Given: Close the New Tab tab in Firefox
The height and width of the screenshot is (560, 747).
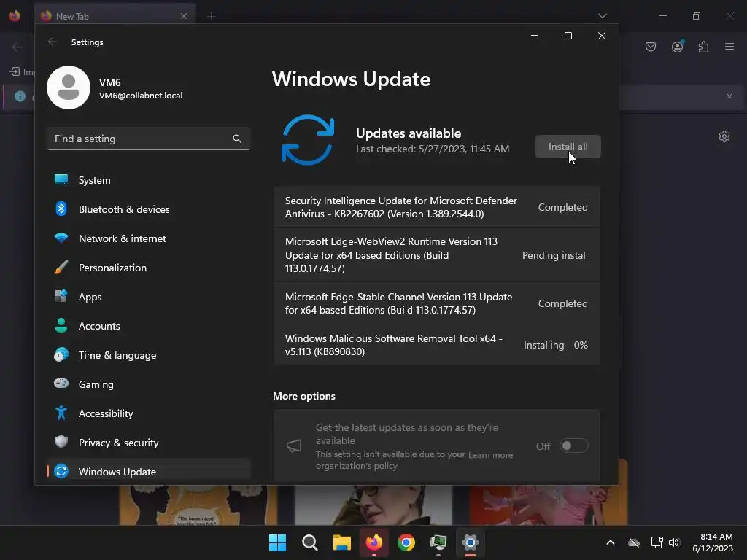Looking at the screenshot, I should (x=184, y=16).
